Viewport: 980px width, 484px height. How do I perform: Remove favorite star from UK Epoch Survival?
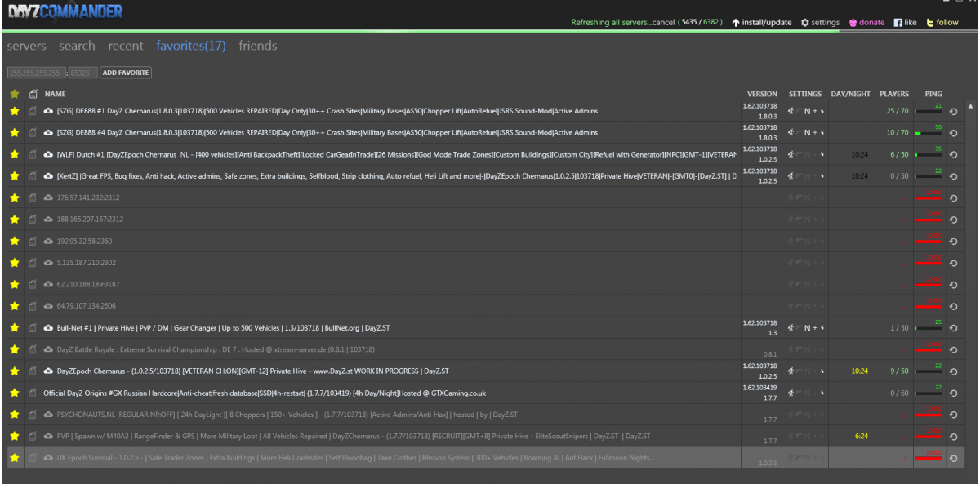[x=14, y=458]
